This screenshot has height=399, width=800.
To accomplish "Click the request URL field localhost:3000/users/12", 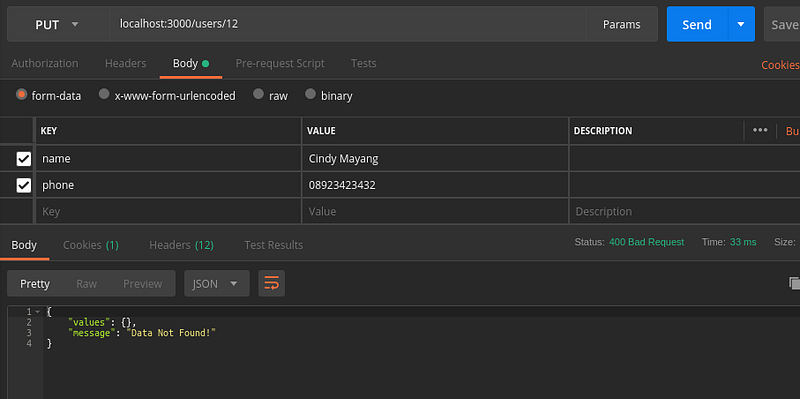I will click(347, 24).
